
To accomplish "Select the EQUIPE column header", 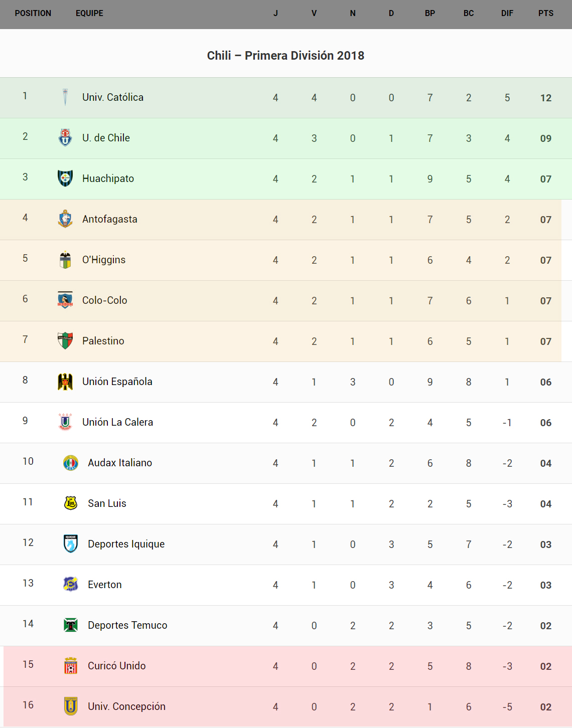I will pos(89,14).
